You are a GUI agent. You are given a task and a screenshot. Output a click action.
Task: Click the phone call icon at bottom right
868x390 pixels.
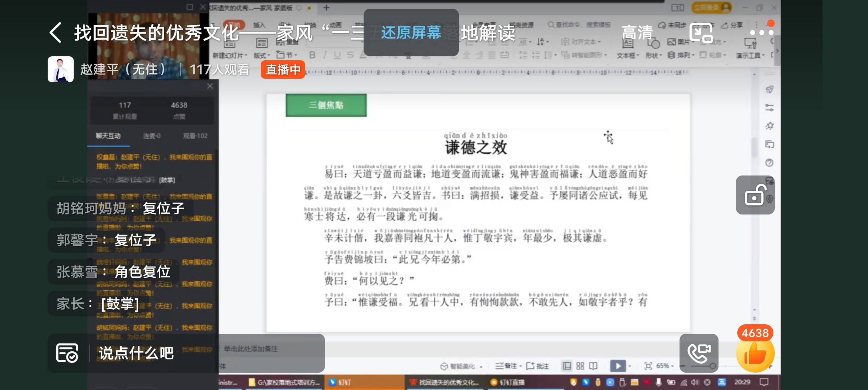[699, 353]
